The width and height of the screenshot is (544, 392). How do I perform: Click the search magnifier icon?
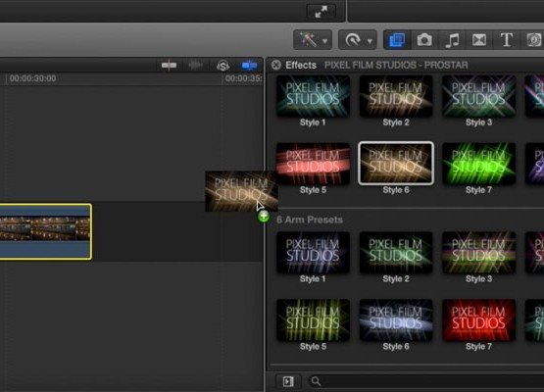(x=316, y=381)
